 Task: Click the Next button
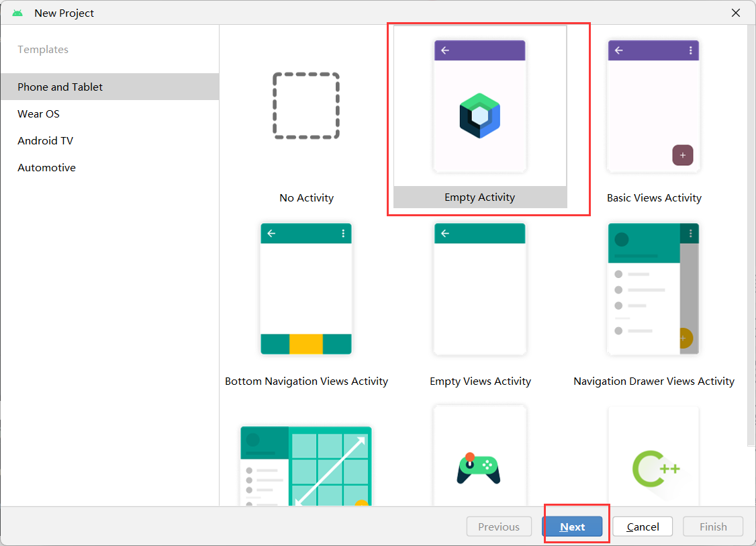tap(572, 527)
